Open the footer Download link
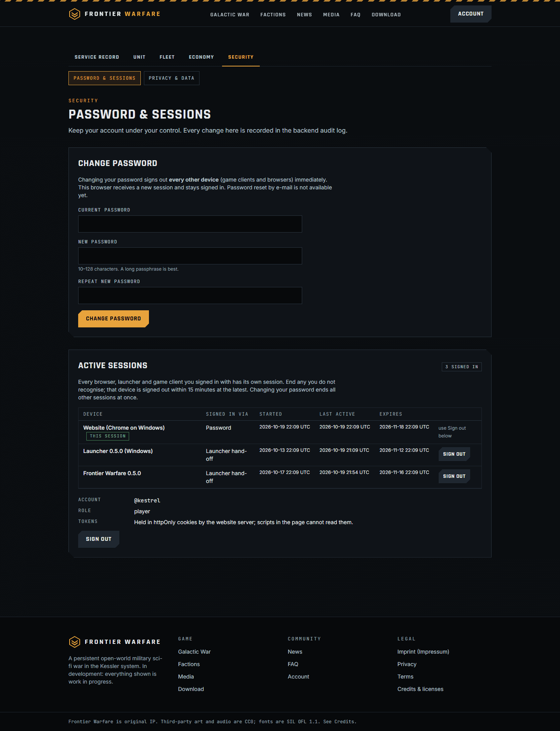The width and height of the screenshot is (560, 731). (191, 689)
